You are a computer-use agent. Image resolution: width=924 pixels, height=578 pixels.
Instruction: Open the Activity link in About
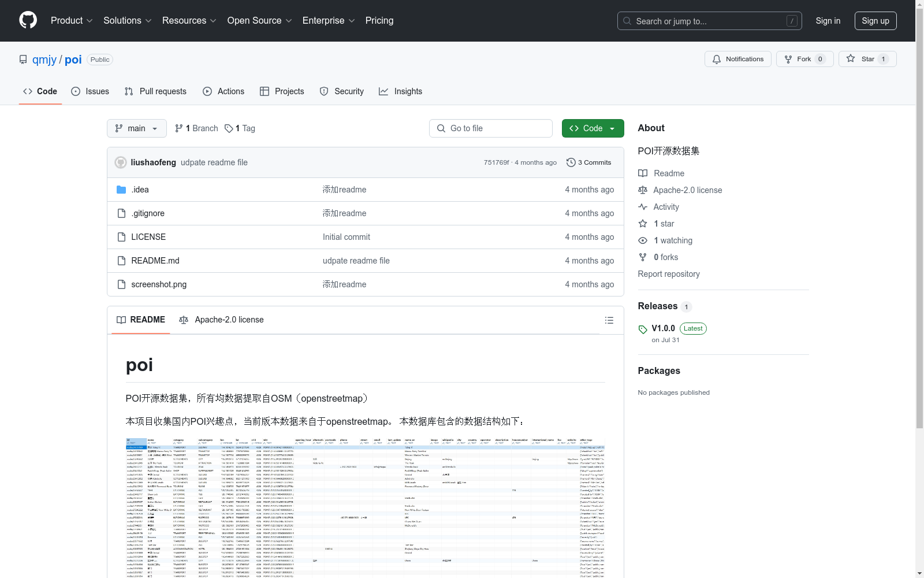point(658,207)
